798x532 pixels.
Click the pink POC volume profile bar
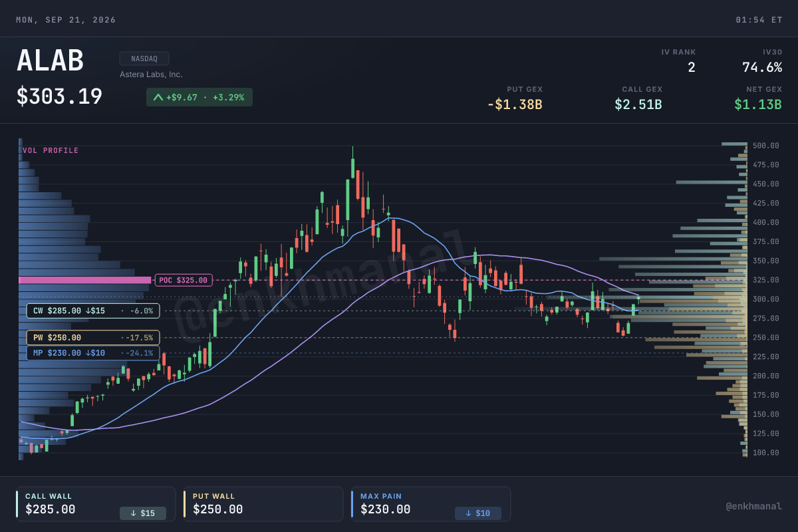pyautogui.click(x=85, y=280)
